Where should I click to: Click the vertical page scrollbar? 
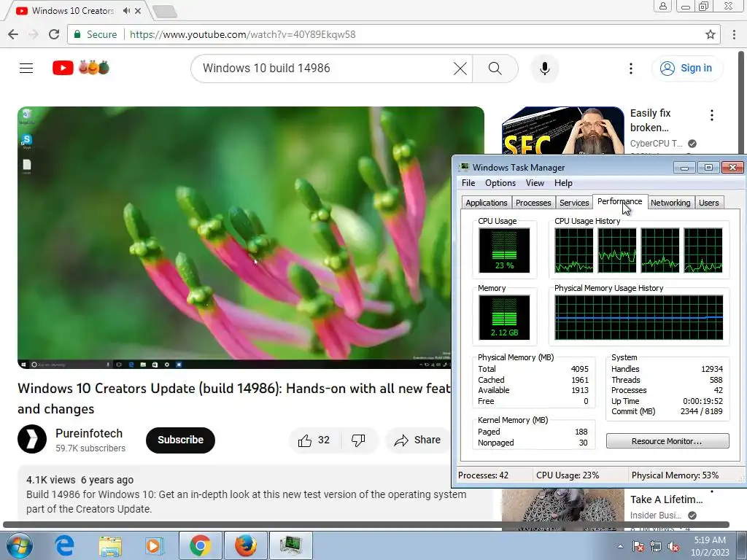(x=742, y=102)
